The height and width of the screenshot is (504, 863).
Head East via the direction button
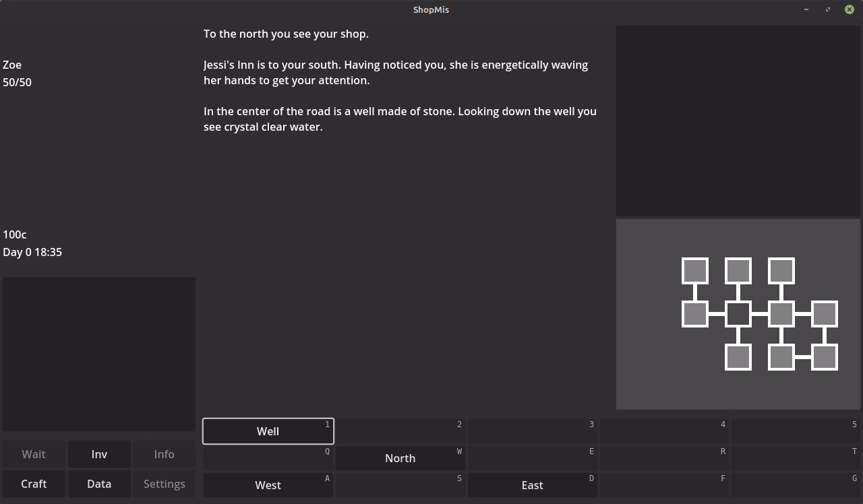(x=533, y=485)
